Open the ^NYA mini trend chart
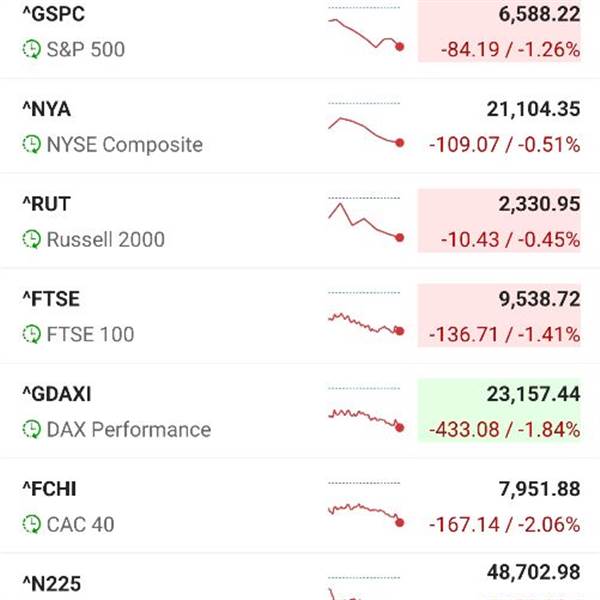The height and width of the screenshot is (600, 600). pyautogui.click(x=365, y=130)
